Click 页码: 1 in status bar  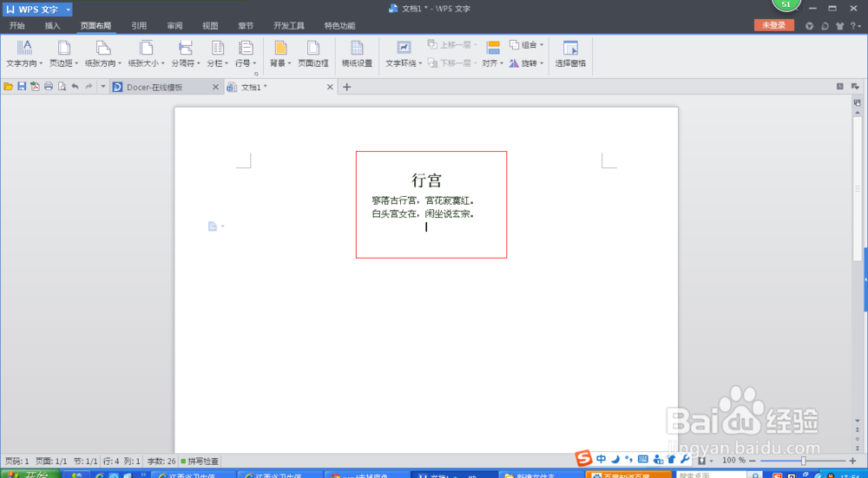[17, 461]
